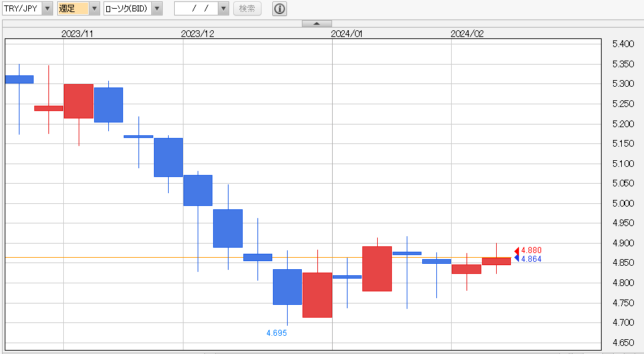644x354 pixels.
Task: Click the date input field
Action: [x=196, y=8]
